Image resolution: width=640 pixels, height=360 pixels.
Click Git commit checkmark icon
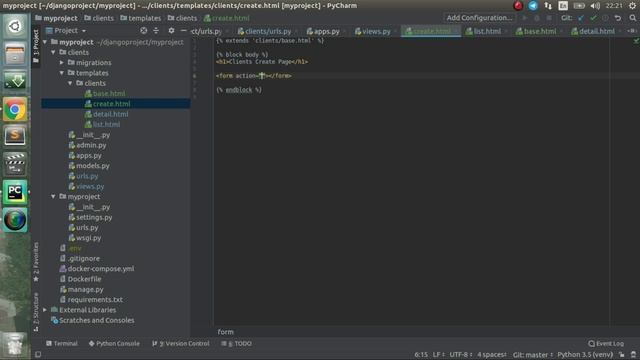coord(593,18)
